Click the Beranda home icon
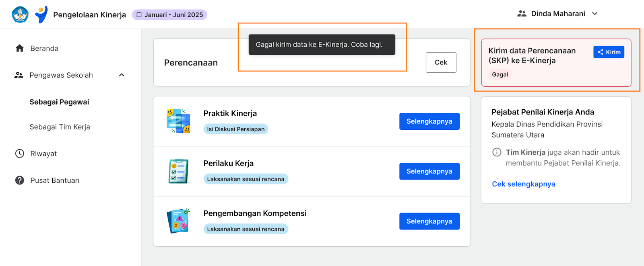Screen dimensions: 644x266 pos(20,48)
